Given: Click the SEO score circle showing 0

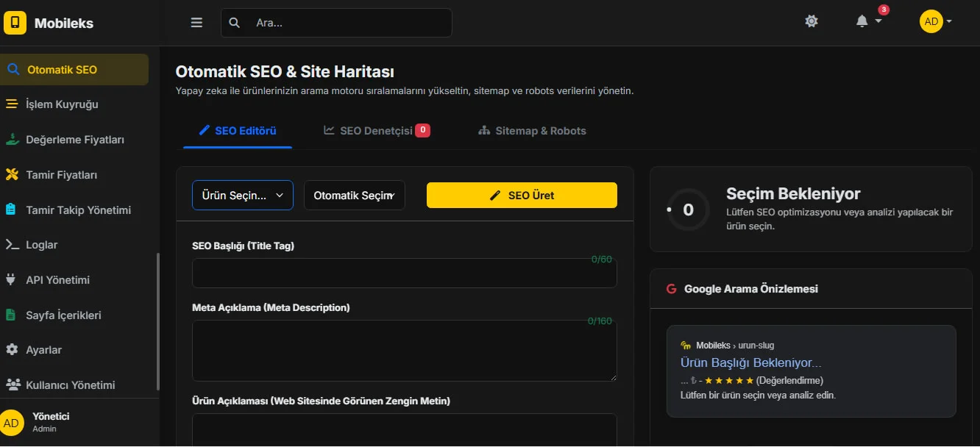Looking at the screenshot, I should click(x=688, y=210).
